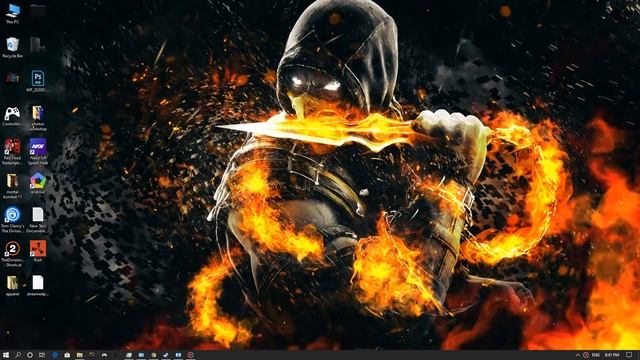
Task: Switch the ENG input language indicator
Action: click(x=596, y=355)
